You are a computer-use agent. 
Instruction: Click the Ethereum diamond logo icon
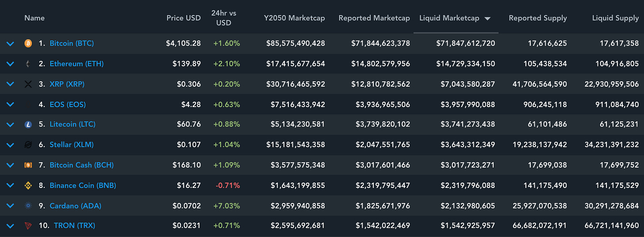tap(28, 64)
